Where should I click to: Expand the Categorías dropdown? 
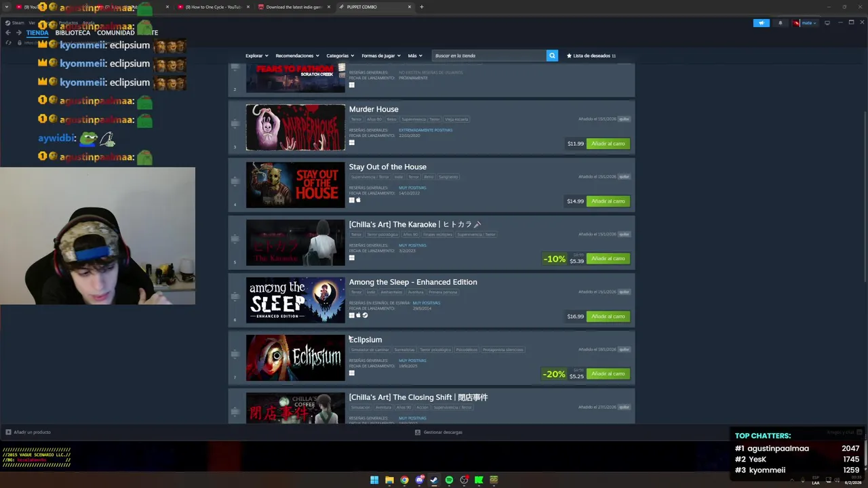point(340,56)
